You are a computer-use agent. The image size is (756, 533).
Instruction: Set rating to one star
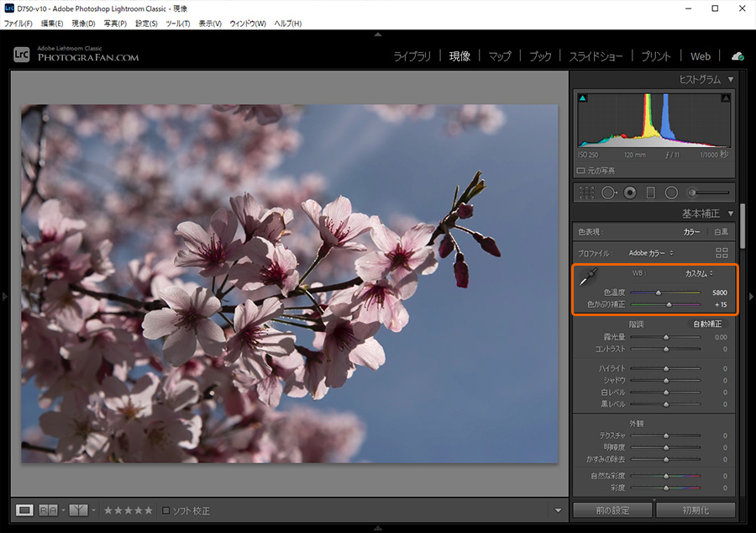pos(108,509)
